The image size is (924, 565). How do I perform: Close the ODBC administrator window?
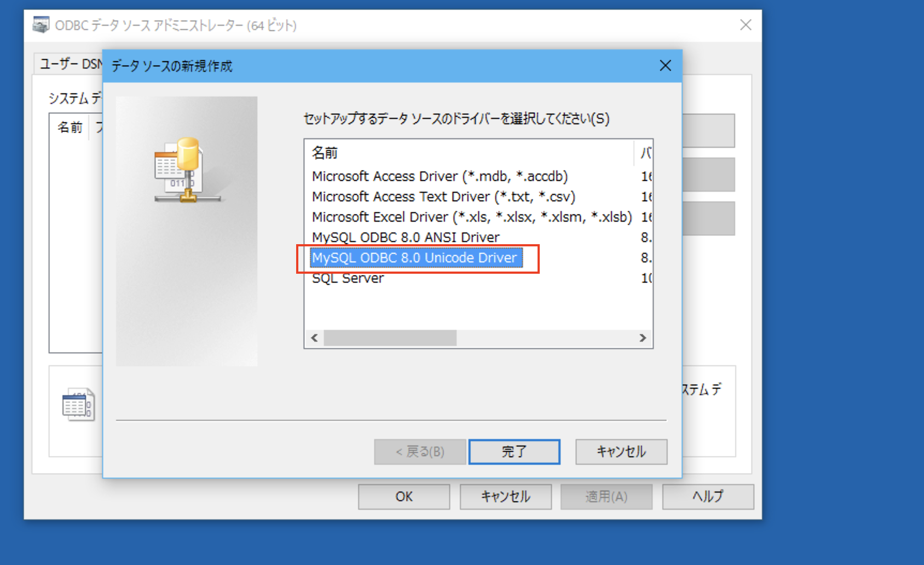pyautogui.click(x=746, y=25)
